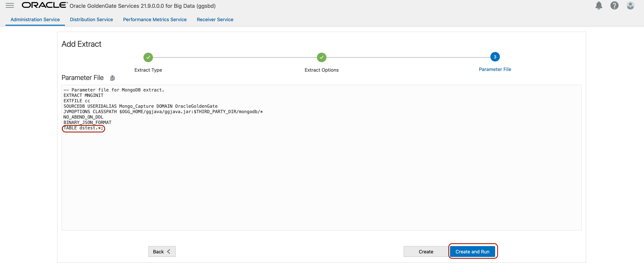Open the hamburger navigation menu
Screen dimensions: 644x272
click(10, 5)
